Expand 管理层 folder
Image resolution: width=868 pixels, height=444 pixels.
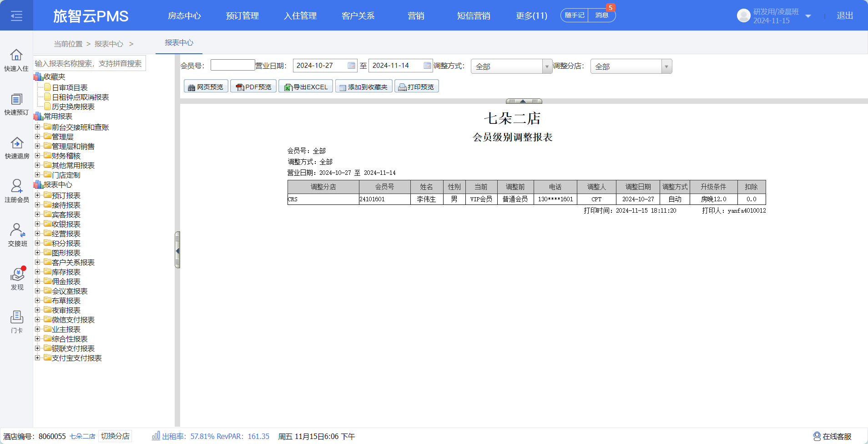(x=38, y=137)
